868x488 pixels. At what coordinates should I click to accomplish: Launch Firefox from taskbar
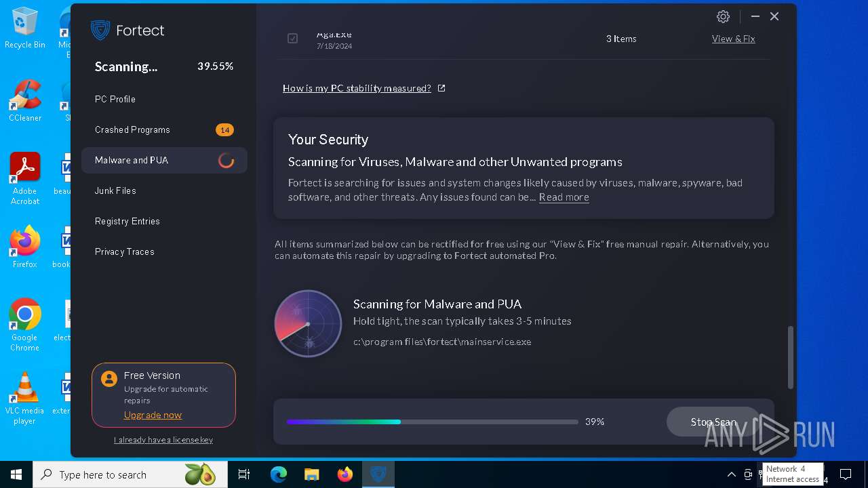[345, 474]
